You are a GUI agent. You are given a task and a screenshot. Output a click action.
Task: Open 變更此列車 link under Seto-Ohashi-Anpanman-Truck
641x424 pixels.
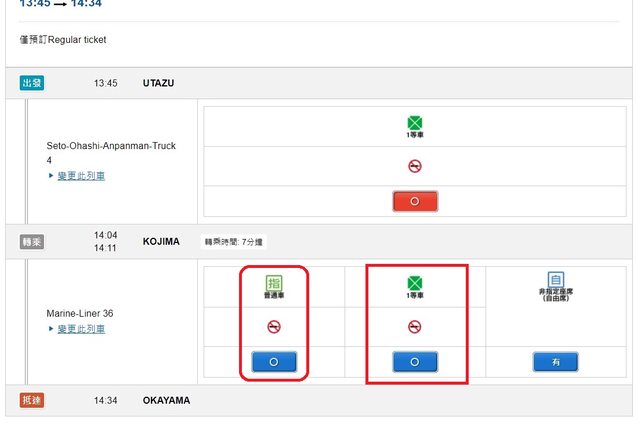[x=80, y=176]
